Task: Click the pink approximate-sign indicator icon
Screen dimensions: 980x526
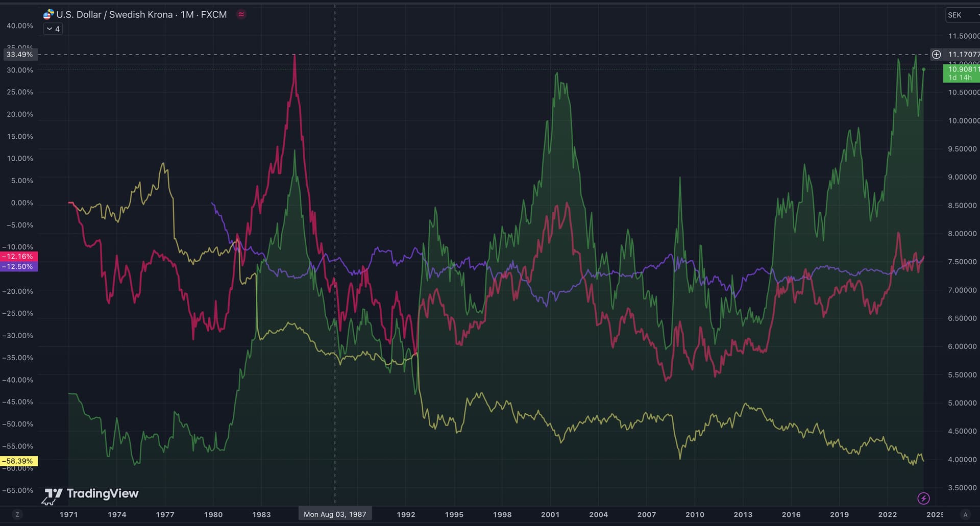Action: [241, 14]
